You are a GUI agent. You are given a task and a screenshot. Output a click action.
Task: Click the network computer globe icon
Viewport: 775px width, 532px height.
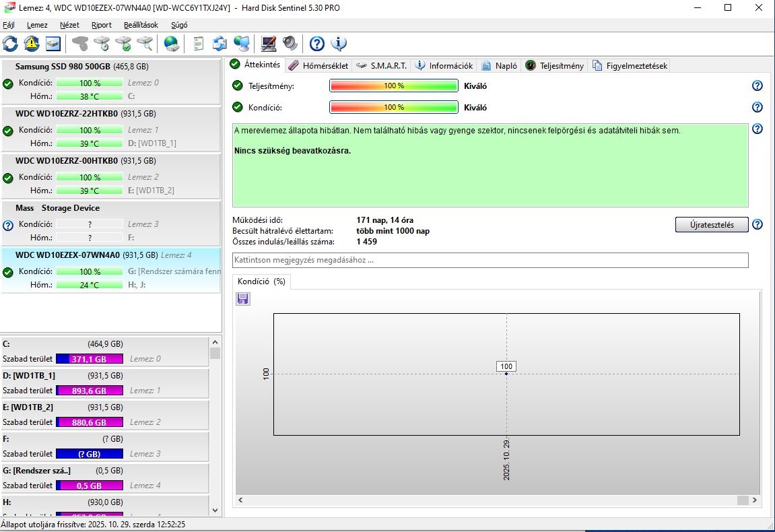[242, 44]
